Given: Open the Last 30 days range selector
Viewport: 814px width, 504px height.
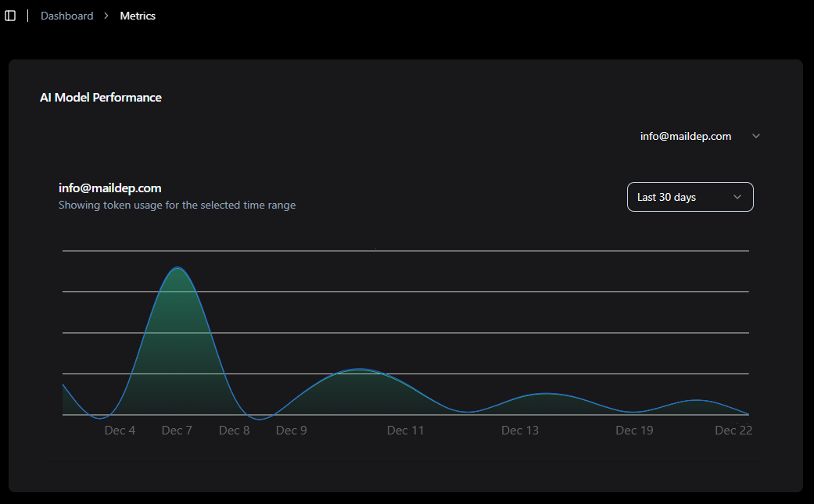Looking at the screenshot, I should [690, 197].
